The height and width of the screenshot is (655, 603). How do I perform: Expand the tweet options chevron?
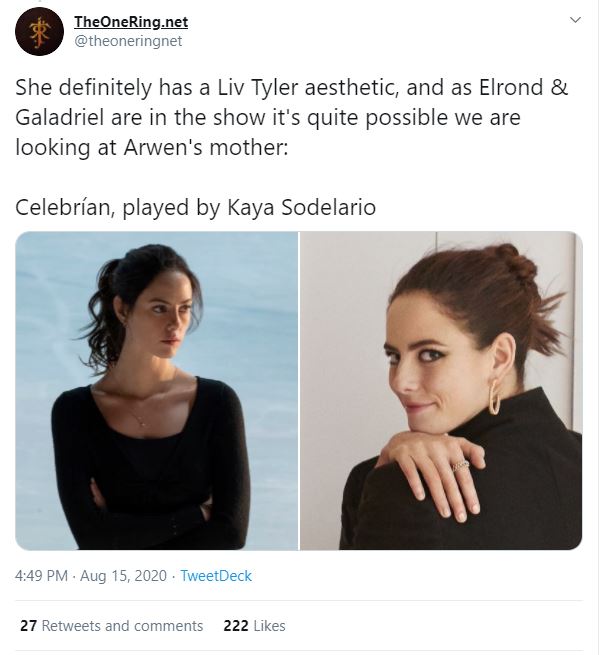[x=575, y=20]
